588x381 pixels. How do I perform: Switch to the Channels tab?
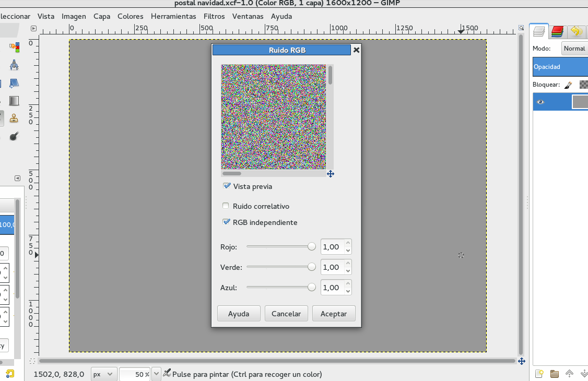[x=557, y=31]
